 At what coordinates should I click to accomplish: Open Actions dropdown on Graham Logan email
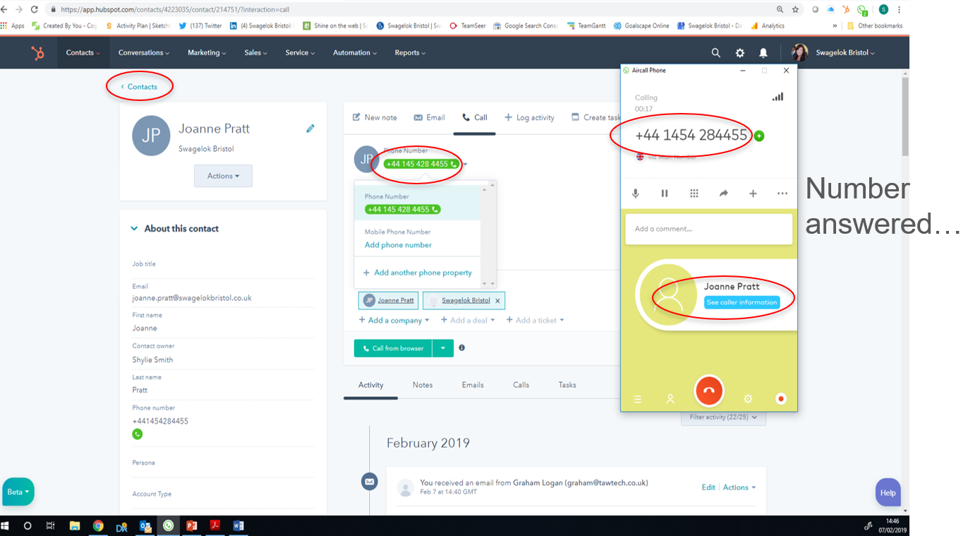(739, 488)
